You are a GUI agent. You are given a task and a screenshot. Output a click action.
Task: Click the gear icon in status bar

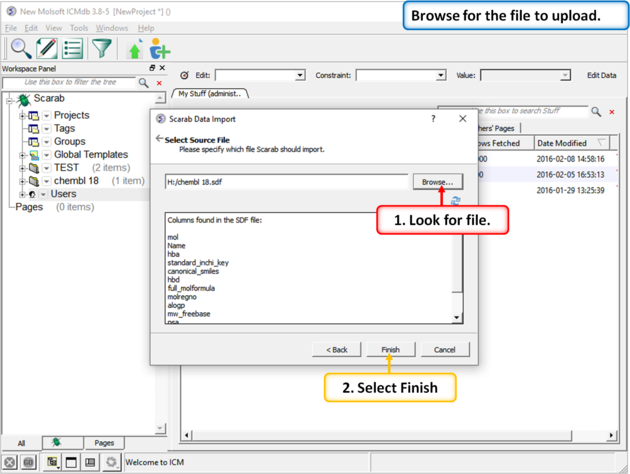(111, 462)
